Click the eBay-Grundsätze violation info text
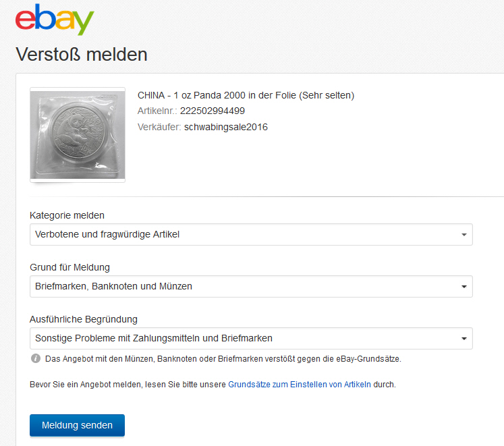 223,358
